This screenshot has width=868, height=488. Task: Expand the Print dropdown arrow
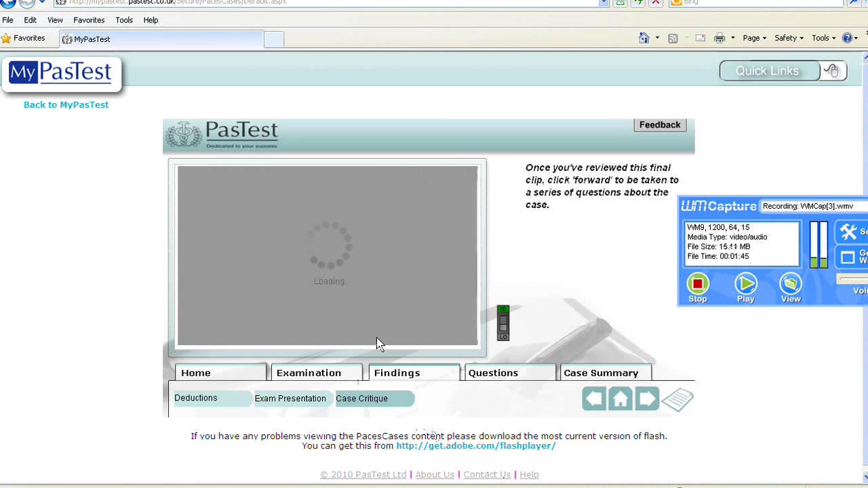click(x=732, y=38)
